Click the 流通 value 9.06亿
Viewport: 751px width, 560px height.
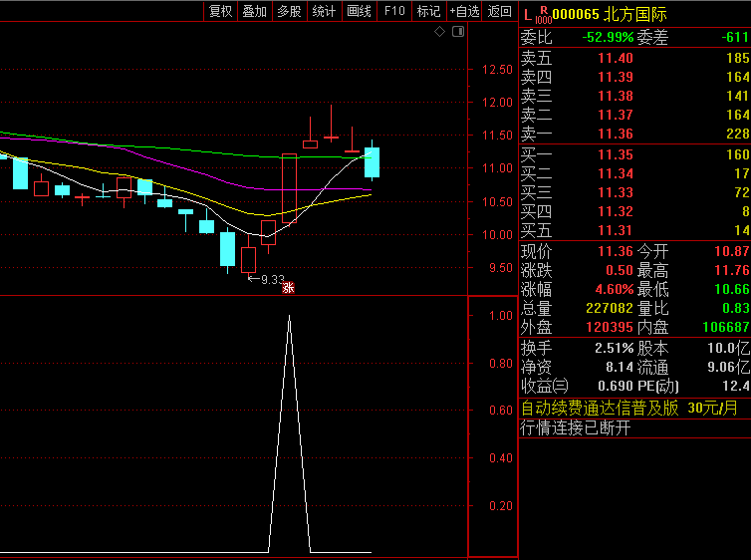pos(728,367)
